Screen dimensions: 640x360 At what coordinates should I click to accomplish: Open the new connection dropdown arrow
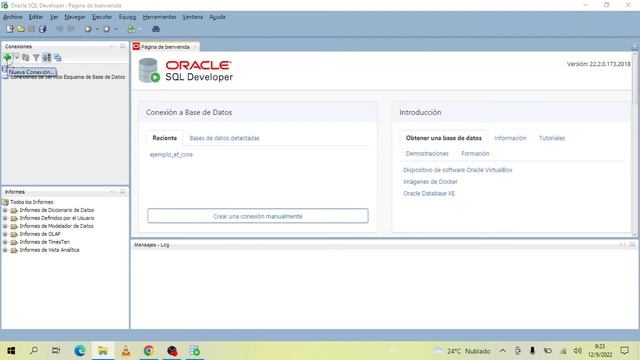click(16, 58)
